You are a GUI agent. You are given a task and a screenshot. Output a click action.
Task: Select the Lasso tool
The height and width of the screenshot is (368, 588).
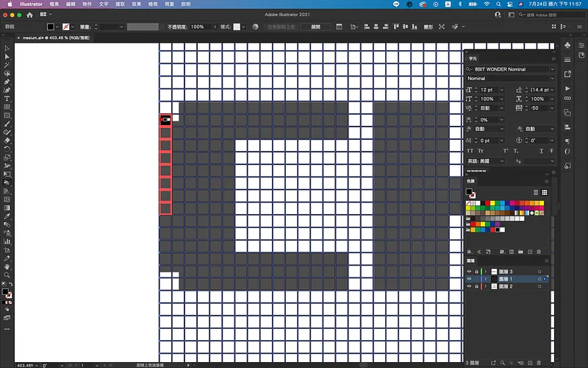[x=7, y=73]
